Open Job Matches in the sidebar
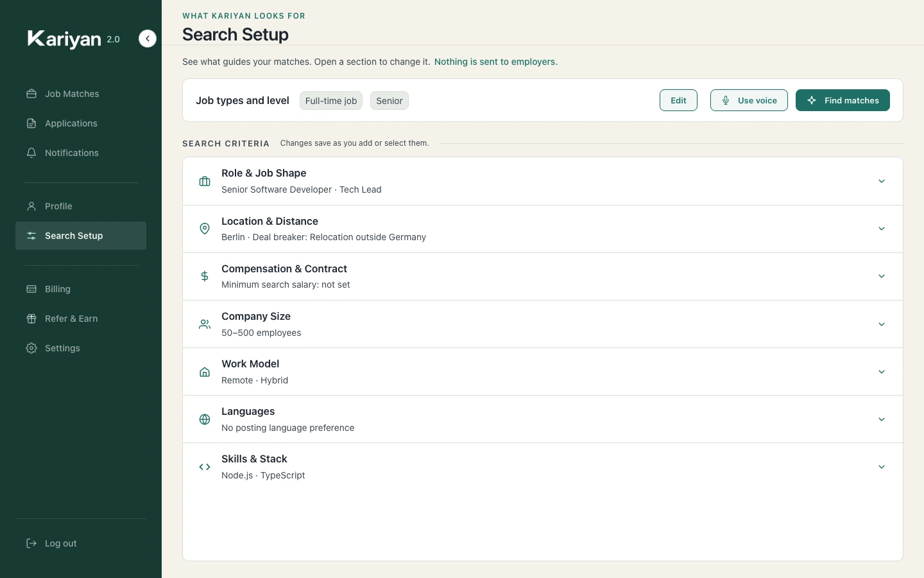 81,94
